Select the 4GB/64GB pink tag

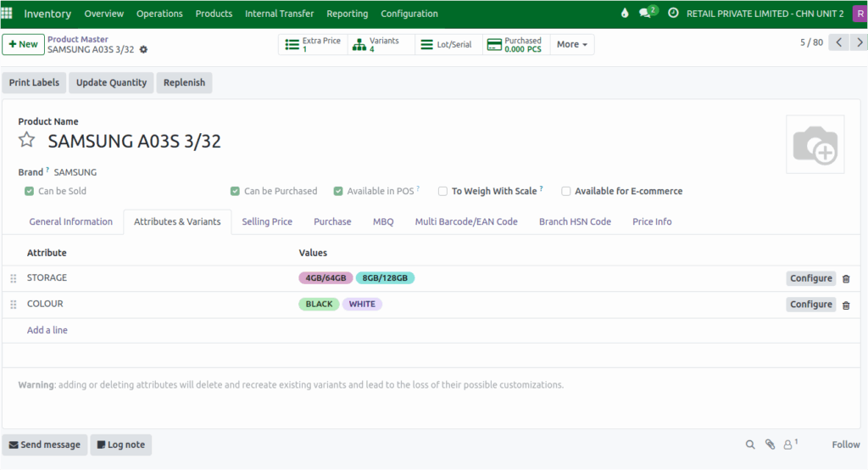pos(325,278)
